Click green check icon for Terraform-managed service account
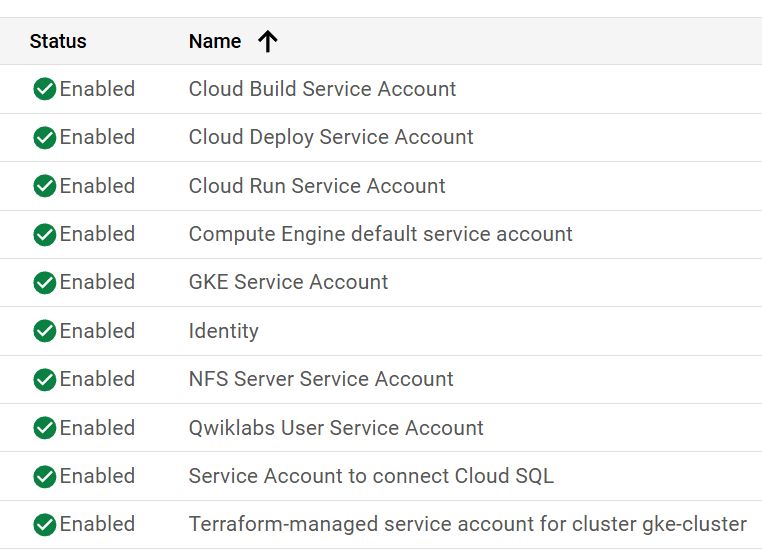 (x=45, y=524)
